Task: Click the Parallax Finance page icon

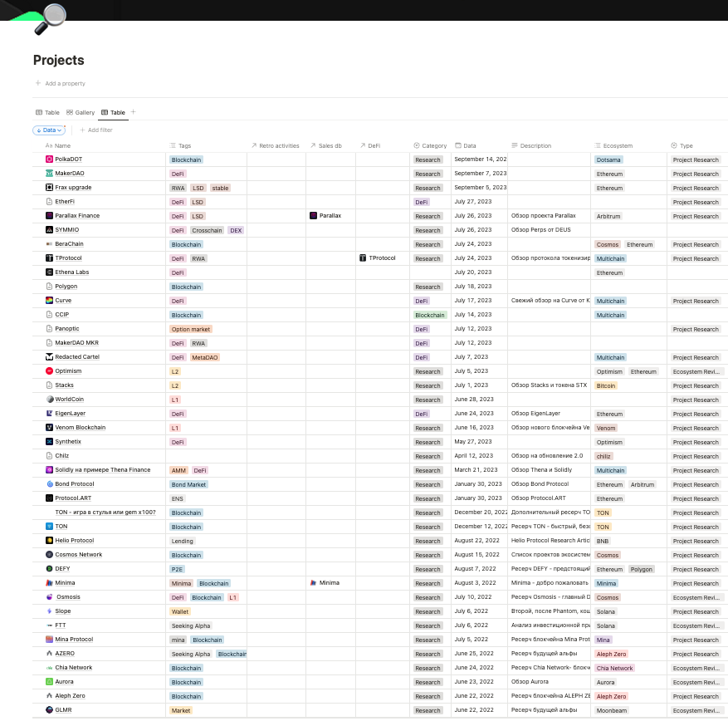Action: pos(49,216)
